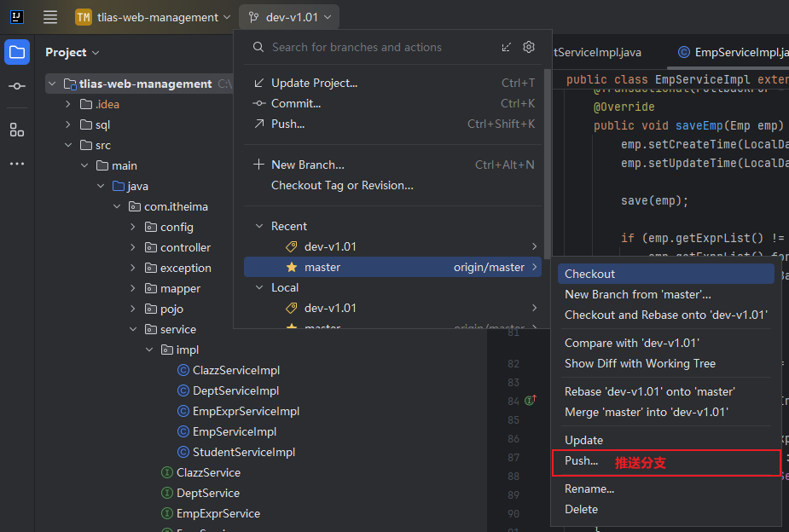Open the Project tool window folder icon
This screenshot has width=789, height=532.
click(x=17, y=52)
